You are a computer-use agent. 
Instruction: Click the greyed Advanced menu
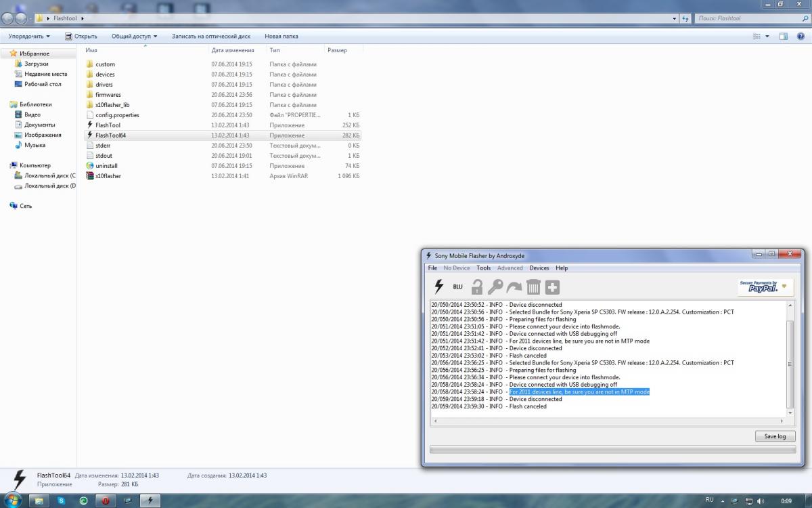click(510, 268)
